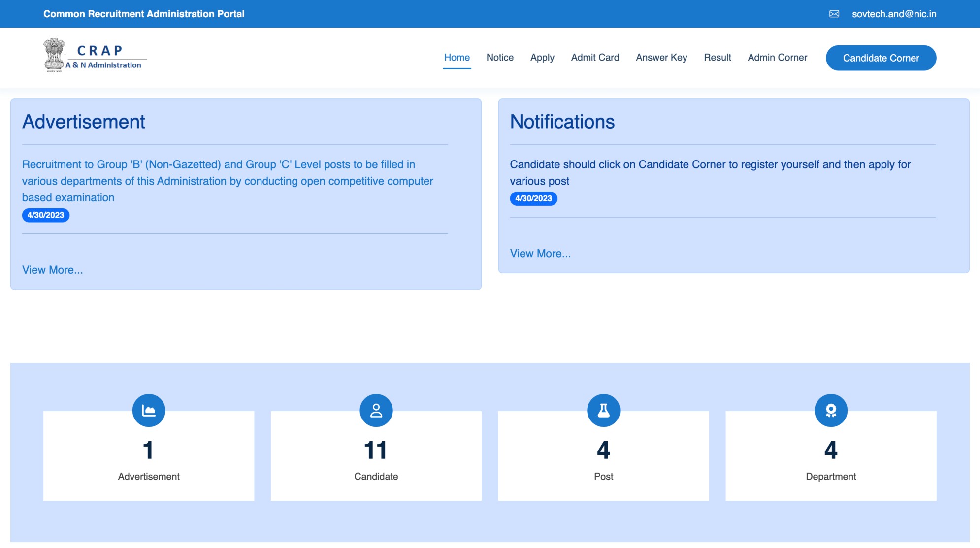The image size is (980, 548).
Task: Click the award ribbon icon above Department
Action: pos(831,410)
